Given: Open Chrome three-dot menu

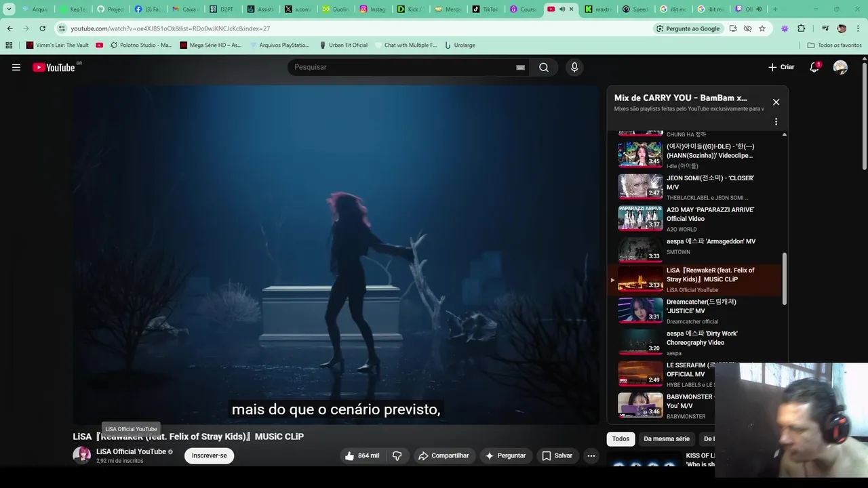Looking at the screenshot, I should pos(859,28).
